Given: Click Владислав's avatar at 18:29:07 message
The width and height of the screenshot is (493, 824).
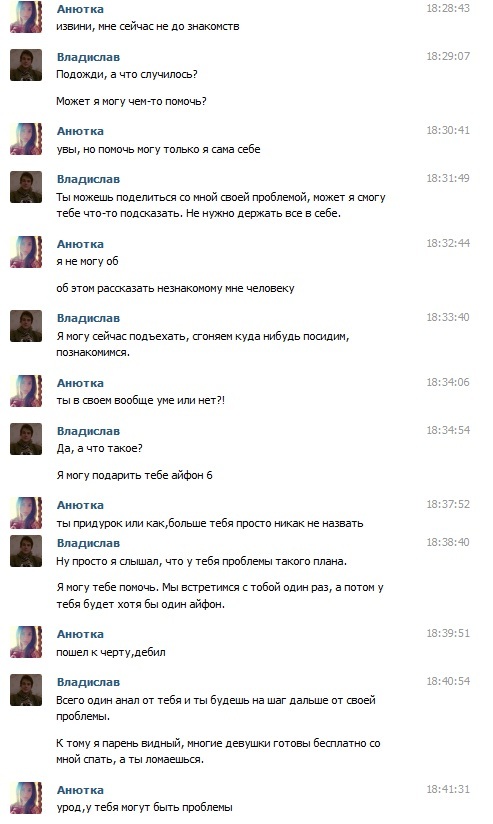Looking at the screenshot, I should [x=26, y=65].
